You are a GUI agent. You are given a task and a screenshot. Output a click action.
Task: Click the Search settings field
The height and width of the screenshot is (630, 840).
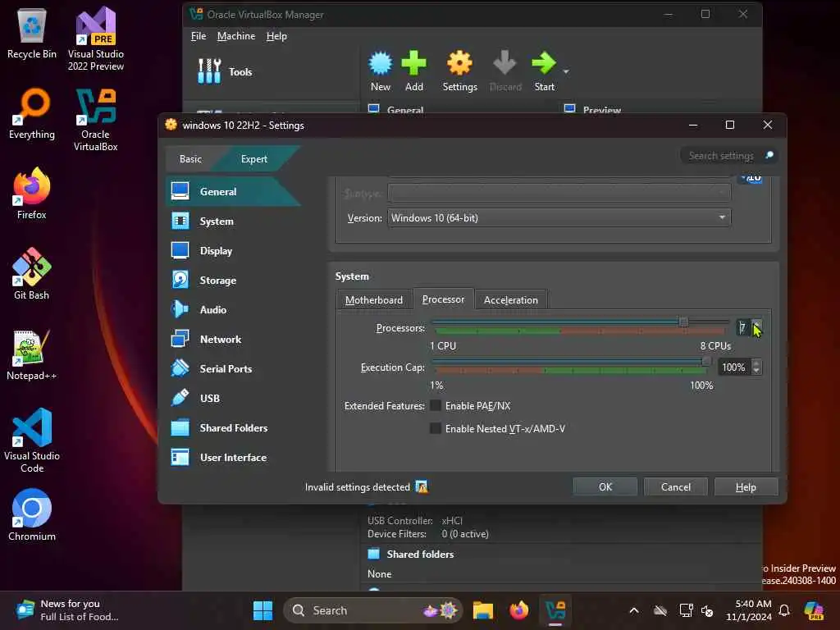(x=728, y=155)
